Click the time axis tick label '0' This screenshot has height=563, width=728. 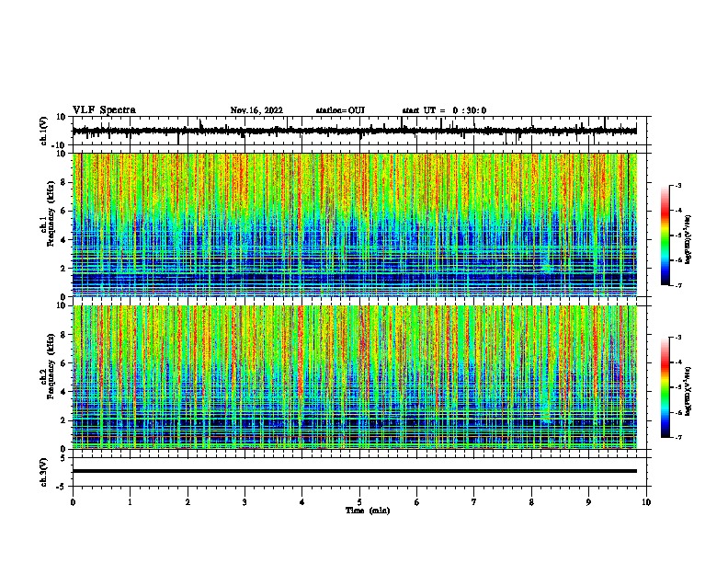(73, 502)
